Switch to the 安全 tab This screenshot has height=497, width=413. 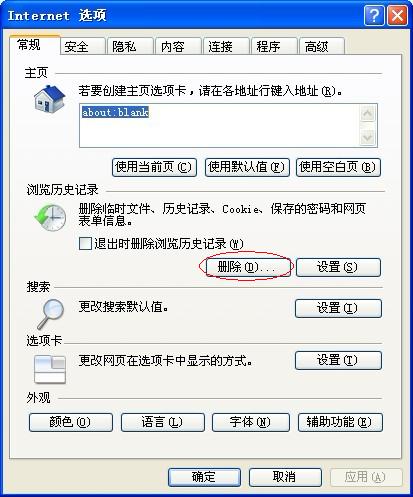(82, 46)
